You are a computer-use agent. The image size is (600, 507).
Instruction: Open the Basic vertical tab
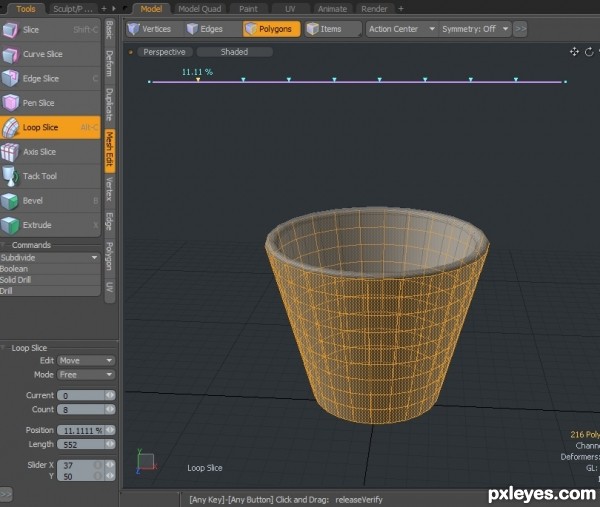tap(109, 30)
